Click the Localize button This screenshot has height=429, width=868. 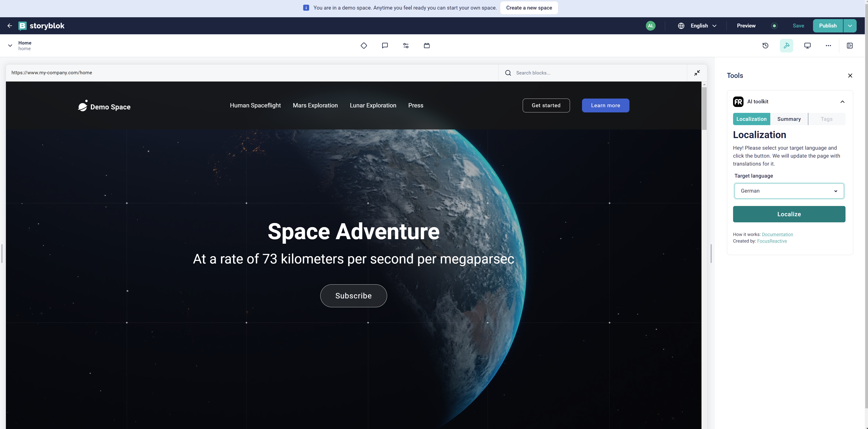pyautogui.click(x=789, y=214)
